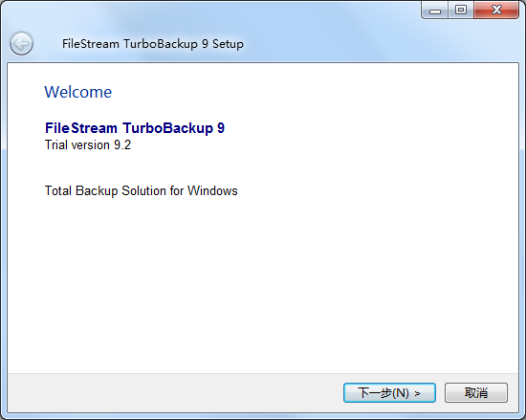The image size is (526, 420).
Task: Click the FileStream TurboBackup 9 Setup window title
Action: (x=153, y=44)
